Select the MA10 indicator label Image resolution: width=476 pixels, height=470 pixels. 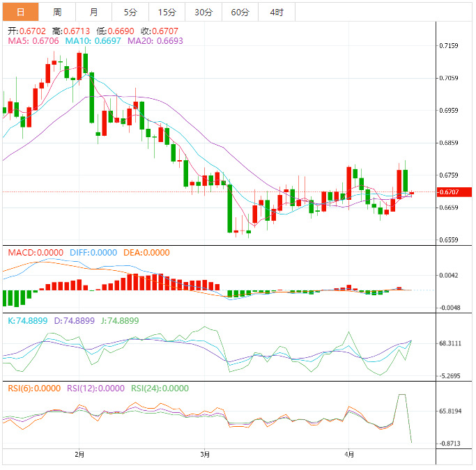94,42
